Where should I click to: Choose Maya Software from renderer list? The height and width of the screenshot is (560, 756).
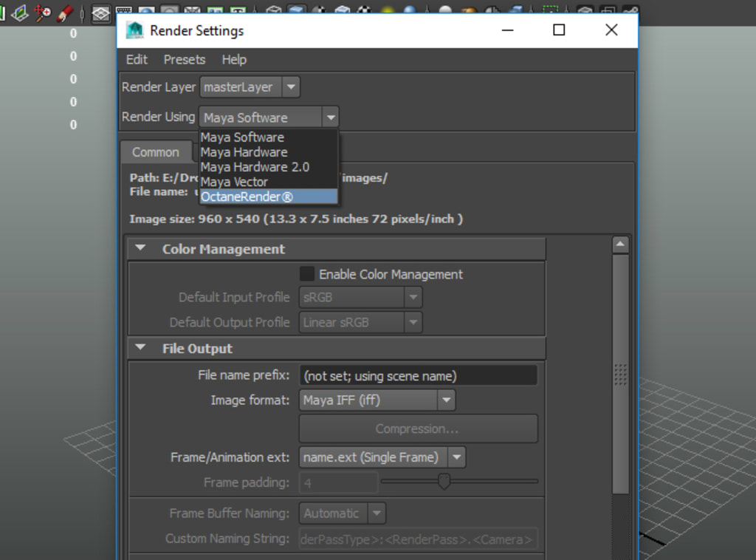coord(269,137)
